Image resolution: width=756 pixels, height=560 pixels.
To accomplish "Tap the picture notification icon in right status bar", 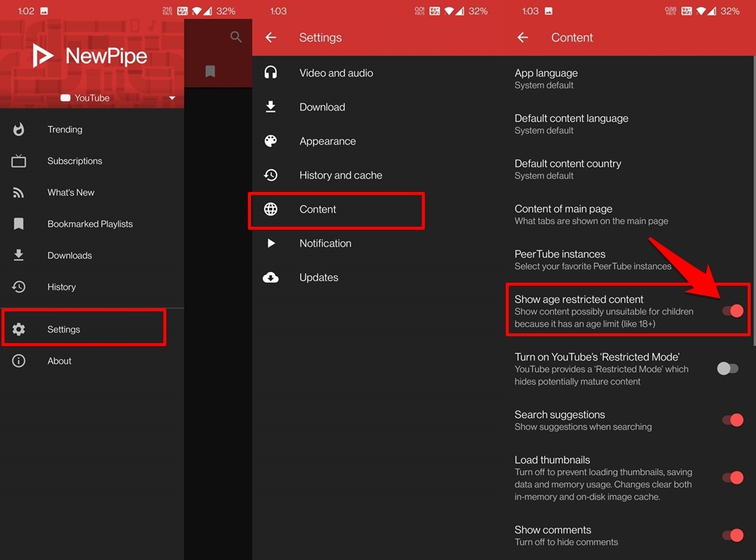I will [x=549, y=11].
